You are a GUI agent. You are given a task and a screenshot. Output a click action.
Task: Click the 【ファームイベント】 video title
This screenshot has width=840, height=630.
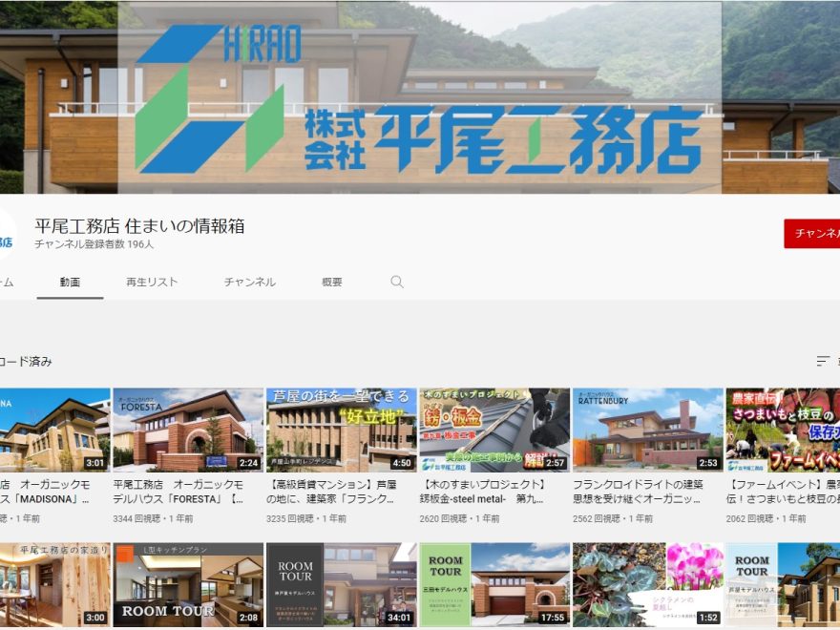click(x=783, y=492)
